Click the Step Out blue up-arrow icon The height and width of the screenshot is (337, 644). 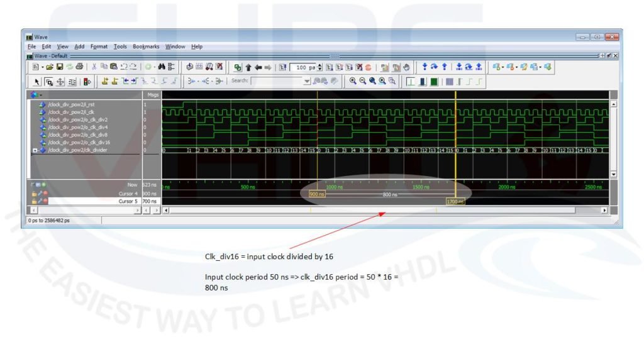[x=445, y=67]
